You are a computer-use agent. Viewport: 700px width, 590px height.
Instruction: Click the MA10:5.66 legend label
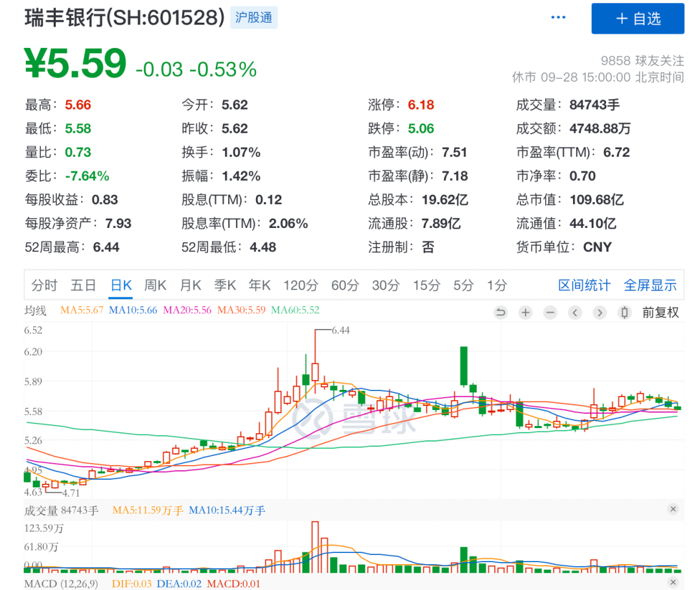(x=133, y=310)
